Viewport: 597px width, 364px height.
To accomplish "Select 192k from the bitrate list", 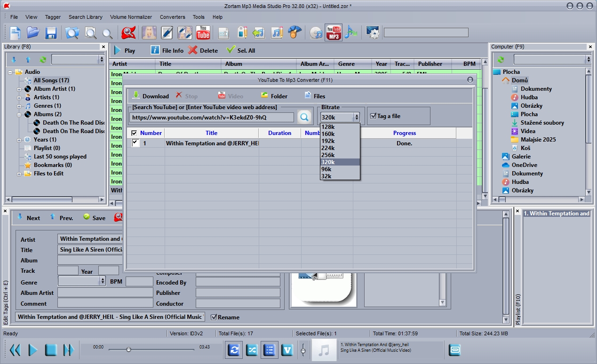I will (x=328, y=141).
